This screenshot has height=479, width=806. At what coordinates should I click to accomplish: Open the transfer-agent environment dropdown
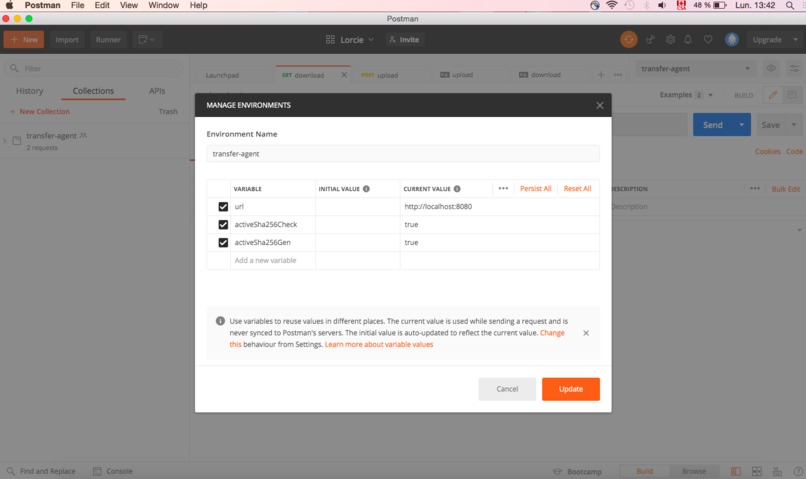(x=695, y=68)
